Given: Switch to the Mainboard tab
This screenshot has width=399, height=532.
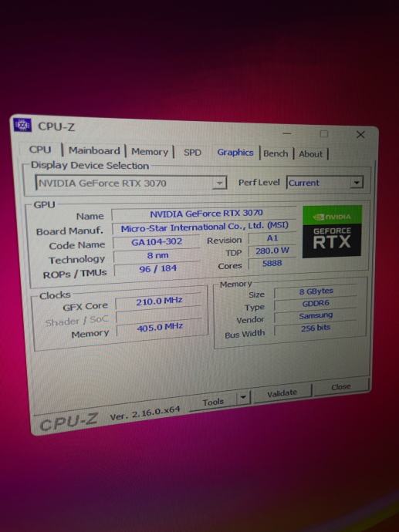Looking at the screenshot, I should click(x=94, y=150).
